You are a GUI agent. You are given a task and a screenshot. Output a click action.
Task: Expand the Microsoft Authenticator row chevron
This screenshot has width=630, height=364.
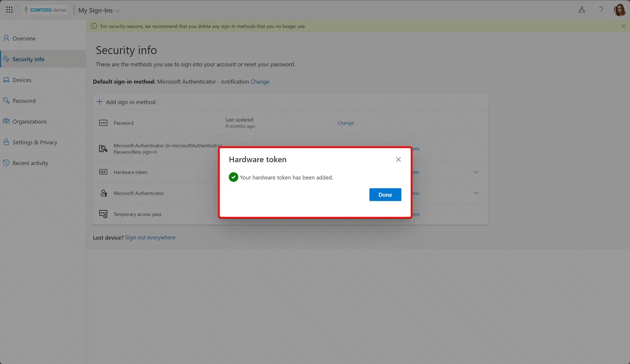tap(476, 193)
